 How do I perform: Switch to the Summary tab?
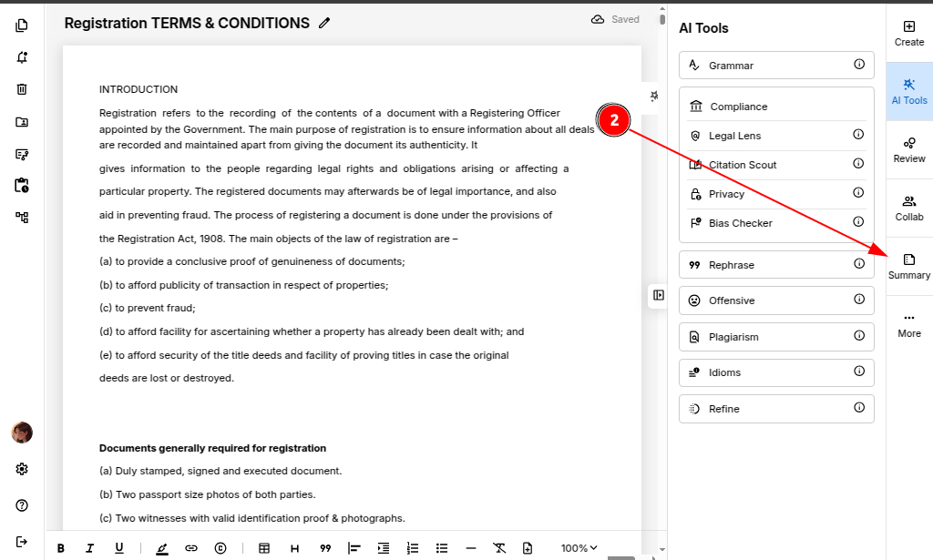click(x=908, y=266)
